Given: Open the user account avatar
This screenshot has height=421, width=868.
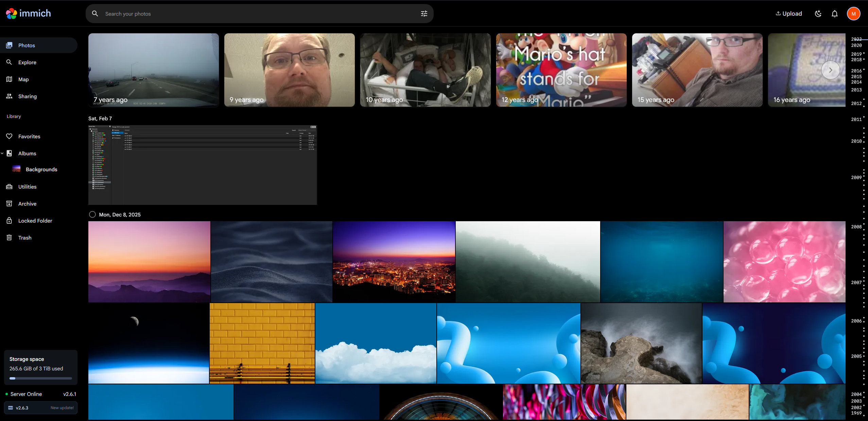Looking at the screenshot, I should click(x=853, y=14).
